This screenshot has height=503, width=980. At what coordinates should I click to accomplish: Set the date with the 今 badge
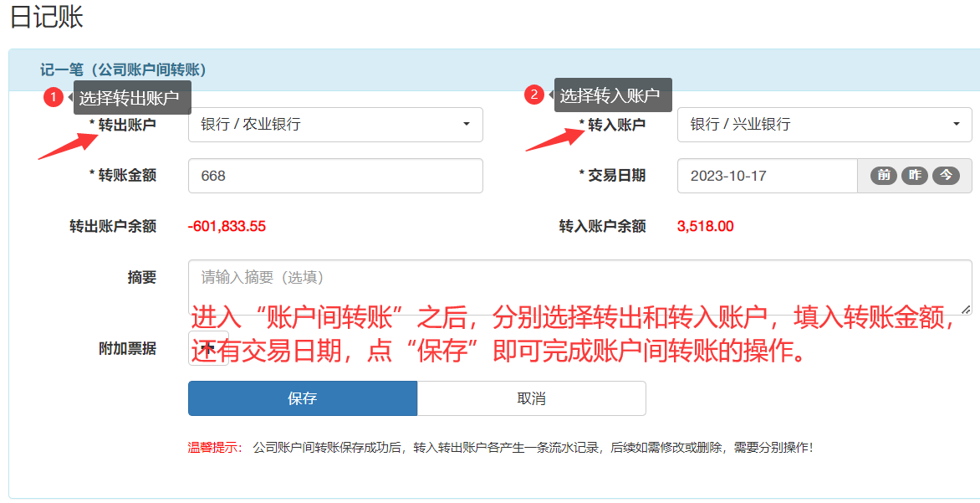tap(946, 176)
